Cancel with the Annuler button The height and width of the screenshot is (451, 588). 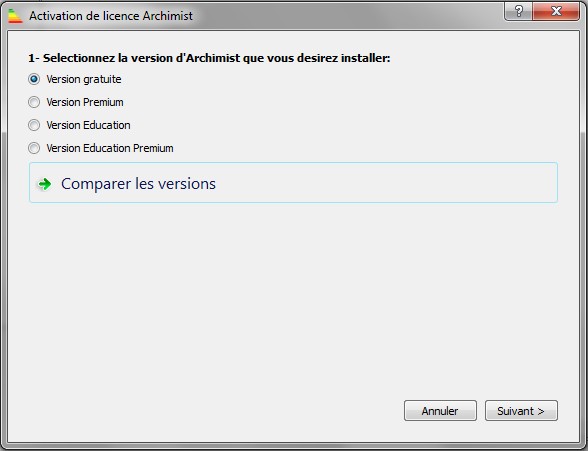440,411
